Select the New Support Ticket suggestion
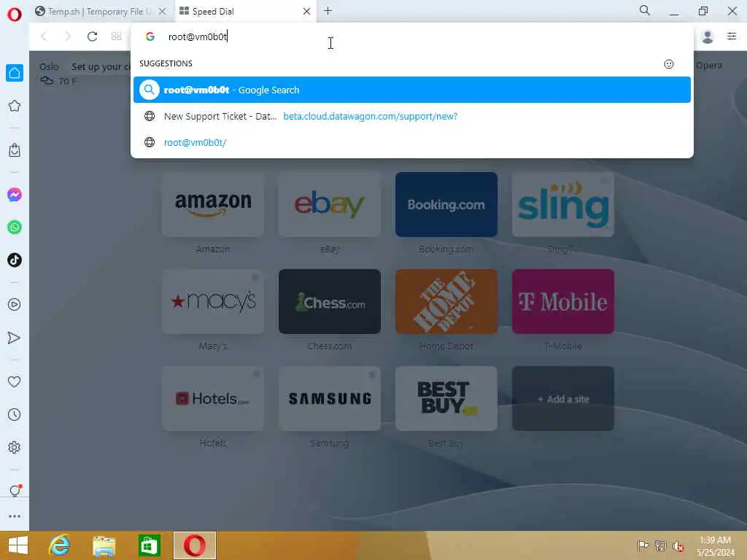This screenshot has height=560, width=747. tap(411, 116)
